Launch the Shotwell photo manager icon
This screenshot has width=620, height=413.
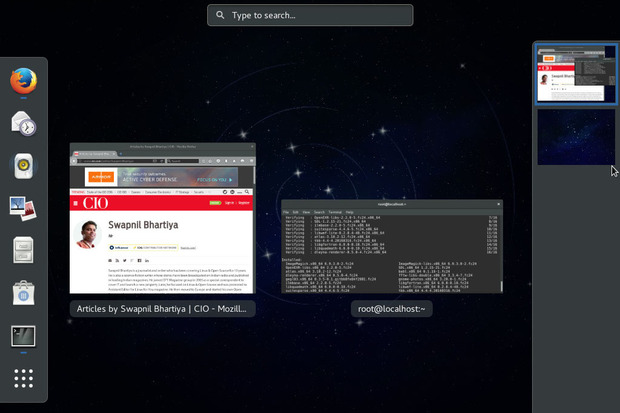coord(23,208)
